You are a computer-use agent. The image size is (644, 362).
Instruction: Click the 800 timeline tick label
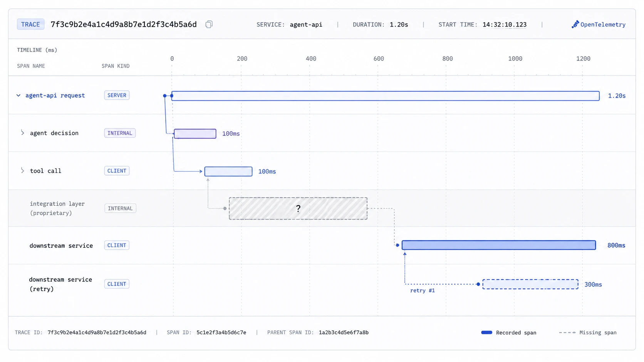point(448,58)
